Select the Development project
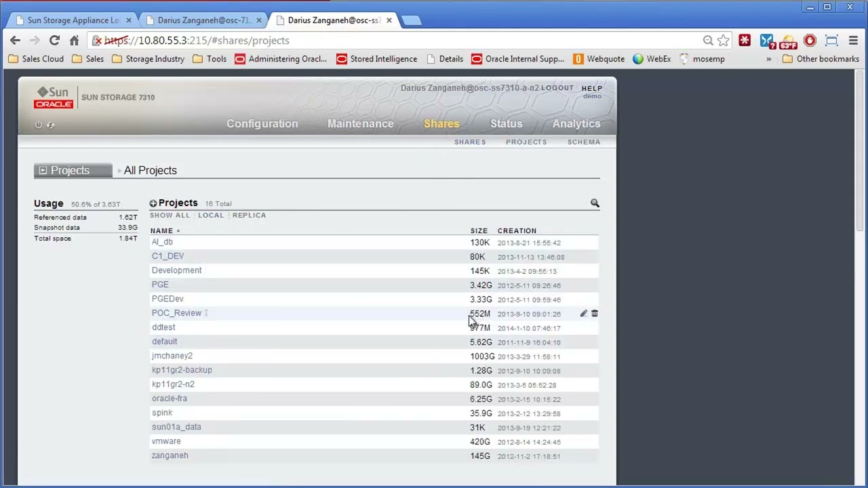Screen dimensions: 868x488 (176, 270)
